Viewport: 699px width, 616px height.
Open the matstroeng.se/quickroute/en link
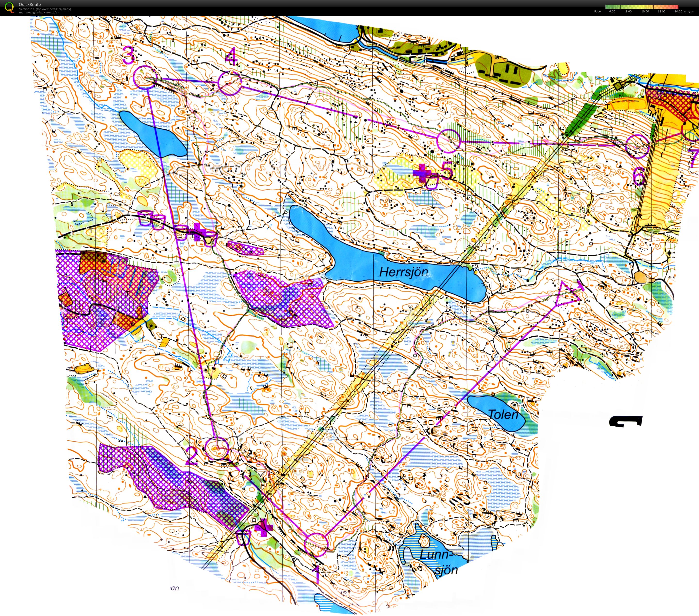pos(39,12)
